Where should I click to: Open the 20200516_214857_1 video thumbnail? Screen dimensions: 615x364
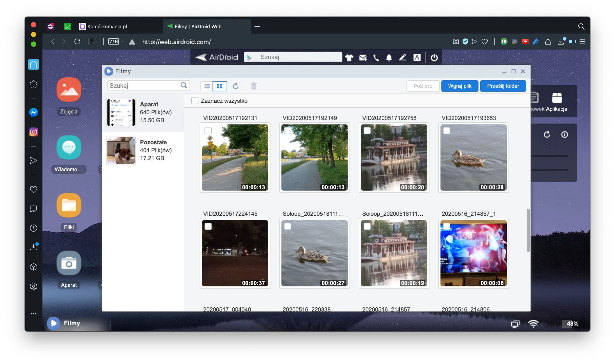pos(474,253)
